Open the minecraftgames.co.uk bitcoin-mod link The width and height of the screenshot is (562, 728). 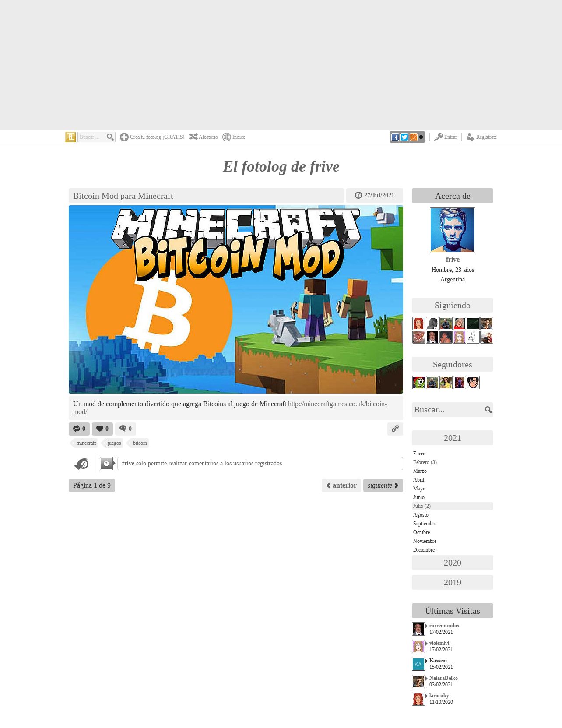(337, 404)
